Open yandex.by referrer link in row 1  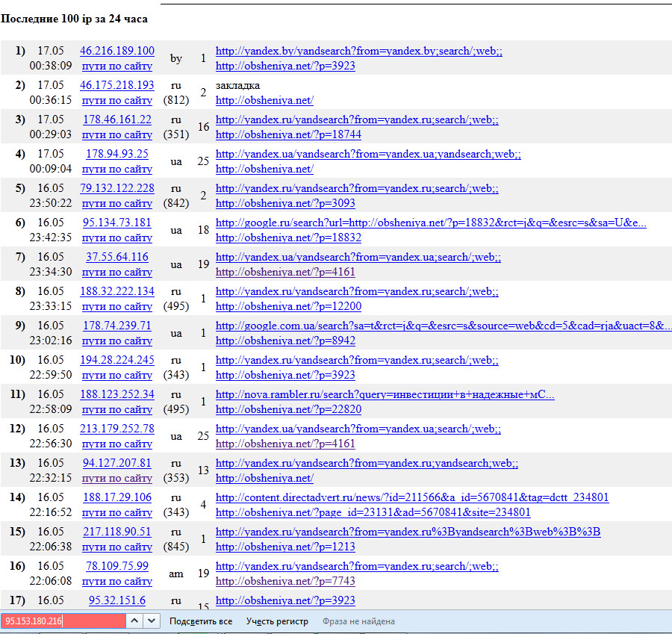(358, 51)
